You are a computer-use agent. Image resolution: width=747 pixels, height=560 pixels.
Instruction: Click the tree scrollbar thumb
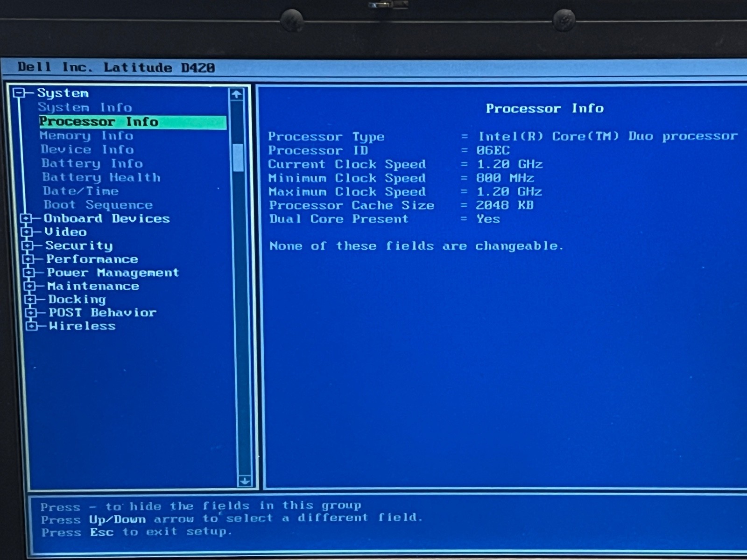(238, 158)
